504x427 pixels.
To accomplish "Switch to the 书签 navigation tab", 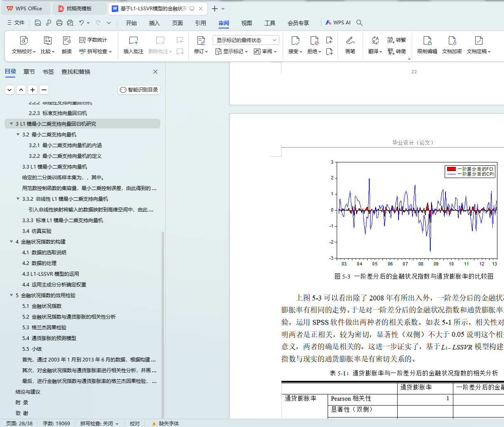I will (x=48, y=72).
